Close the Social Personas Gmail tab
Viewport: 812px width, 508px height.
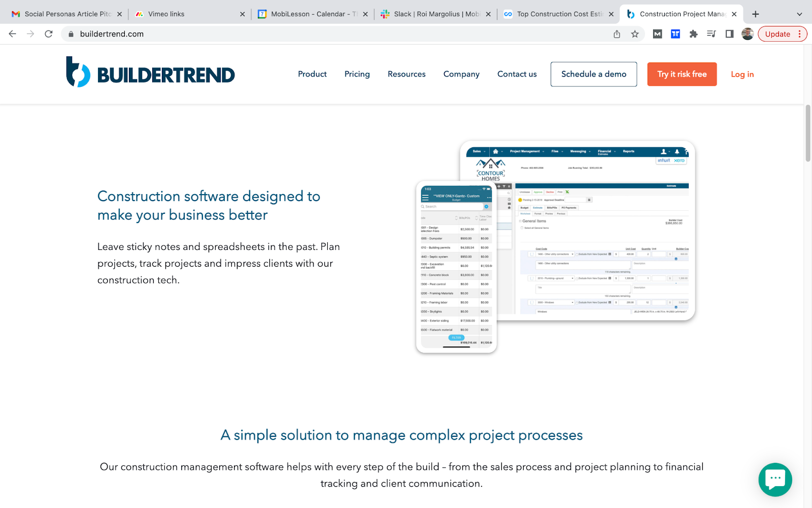(119, 14)
